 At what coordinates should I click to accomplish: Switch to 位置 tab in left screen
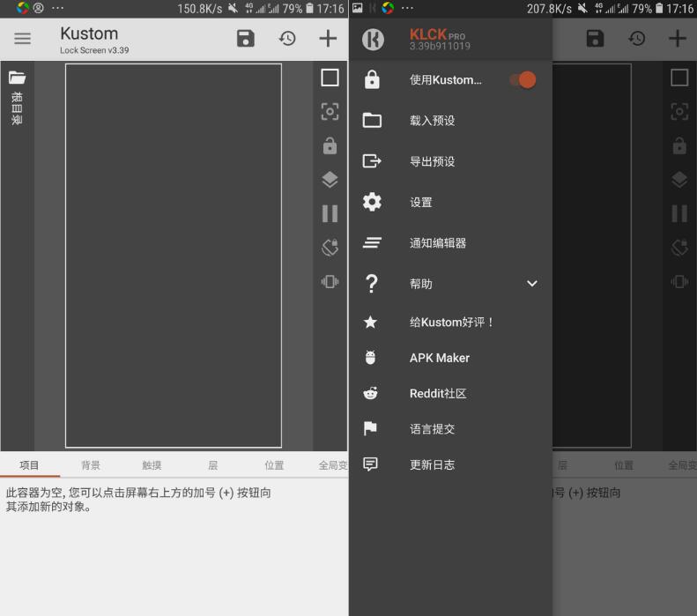pyautogui.click(x=274, y=465)
